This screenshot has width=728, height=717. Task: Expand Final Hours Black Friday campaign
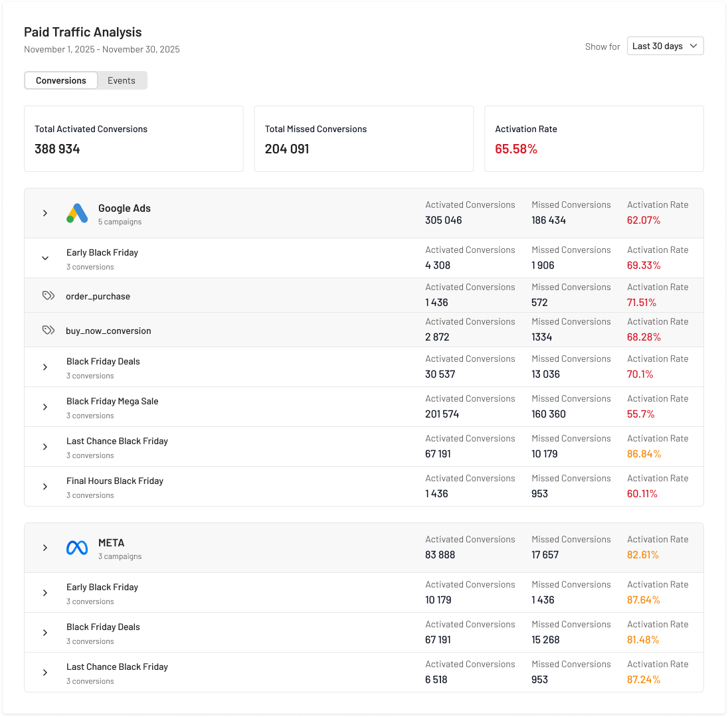tap(45, 487)
